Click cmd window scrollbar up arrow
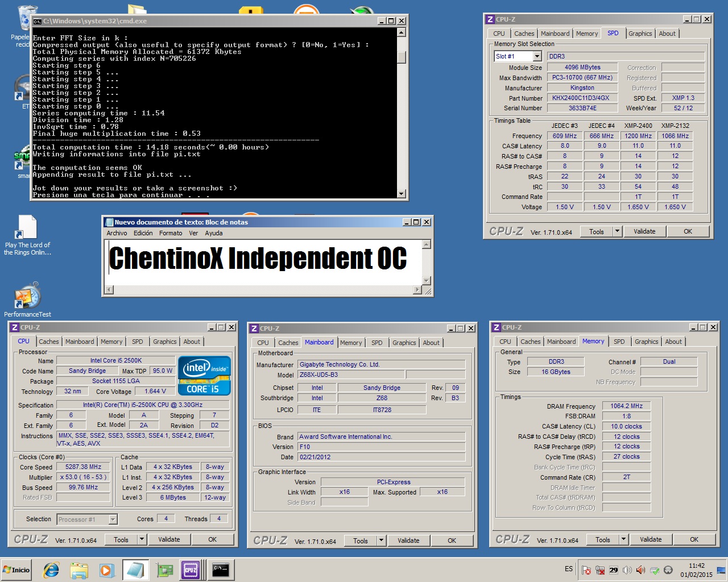The image size is (728, 582). pos(402,32)
